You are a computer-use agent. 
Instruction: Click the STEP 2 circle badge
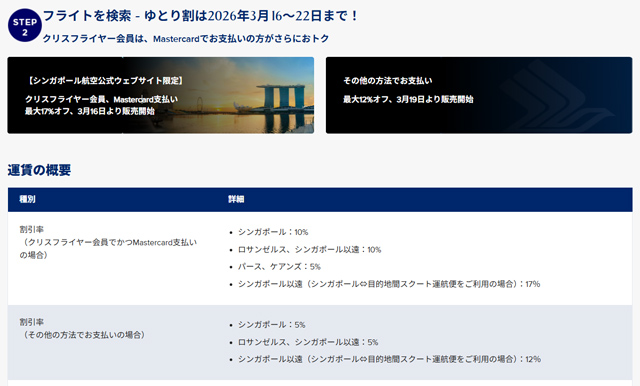[x=25, y=26]
